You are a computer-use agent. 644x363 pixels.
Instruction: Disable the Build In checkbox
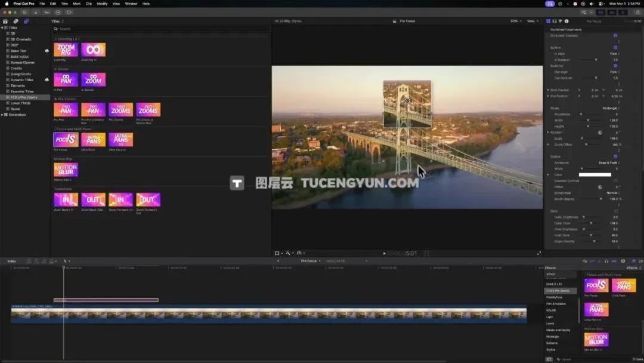click(x=615, y=47)
